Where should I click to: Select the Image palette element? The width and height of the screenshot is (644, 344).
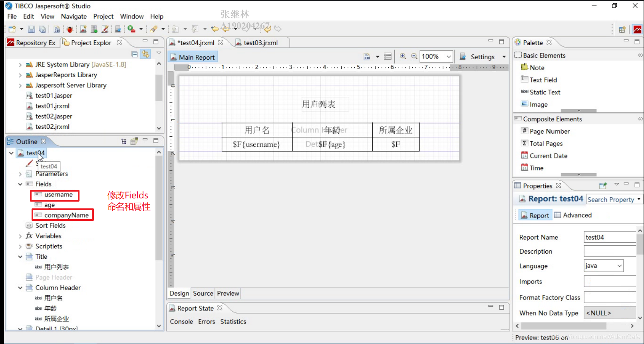pyautogui.click(x=535, y=104)
